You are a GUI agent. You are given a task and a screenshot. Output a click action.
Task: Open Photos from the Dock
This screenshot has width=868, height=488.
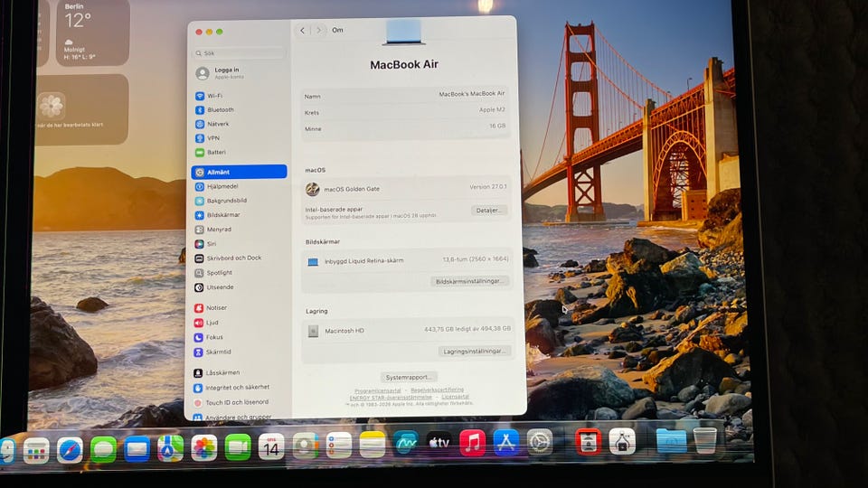tap(204, 447)
